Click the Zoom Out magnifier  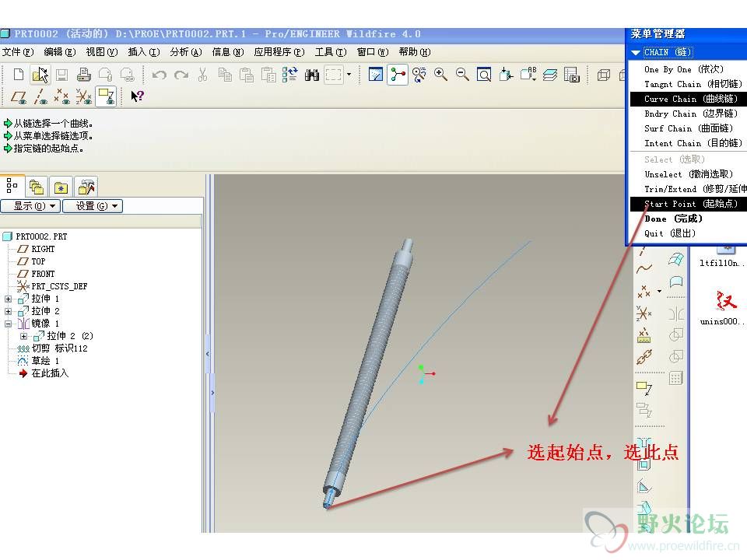[x=462, y=75]
